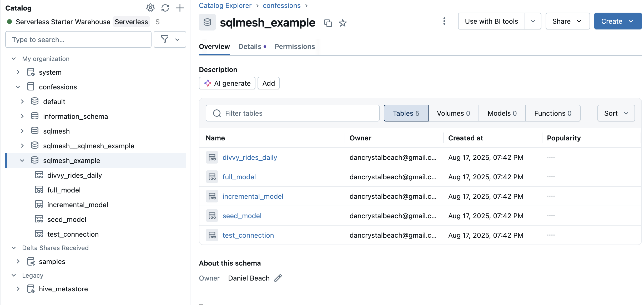The height and width of the screenshot is (305, 644).
Task: Click the AI generate sparkle button
Action: point(227,83)
